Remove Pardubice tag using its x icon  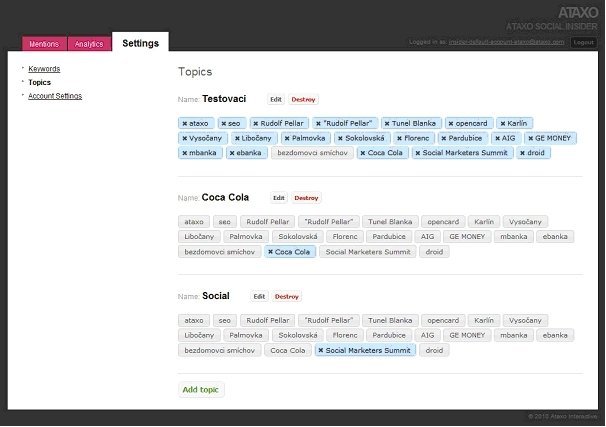click(446, 138)
